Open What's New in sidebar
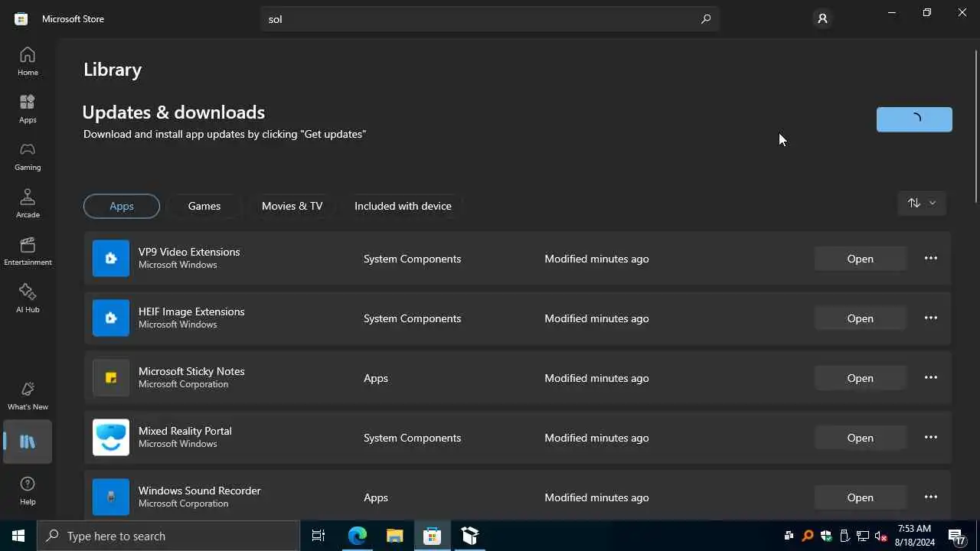This screenshot has height=551, width=980. point(28,396)
